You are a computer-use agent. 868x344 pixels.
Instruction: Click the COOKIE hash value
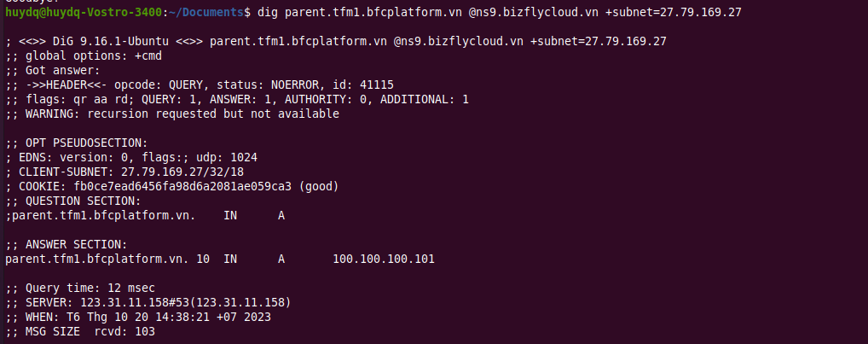tap(182, 187)
